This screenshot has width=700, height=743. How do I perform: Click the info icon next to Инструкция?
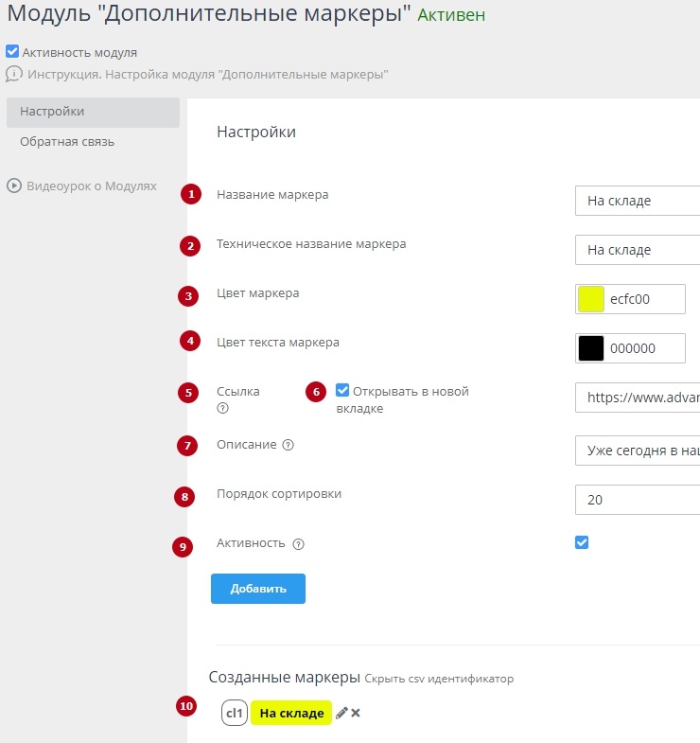13,73
